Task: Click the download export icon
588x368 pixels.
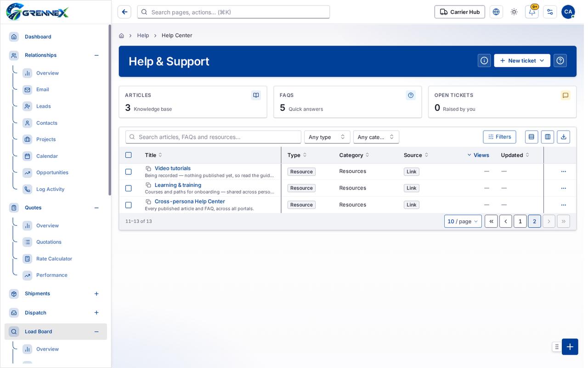Action: [564, 137]
